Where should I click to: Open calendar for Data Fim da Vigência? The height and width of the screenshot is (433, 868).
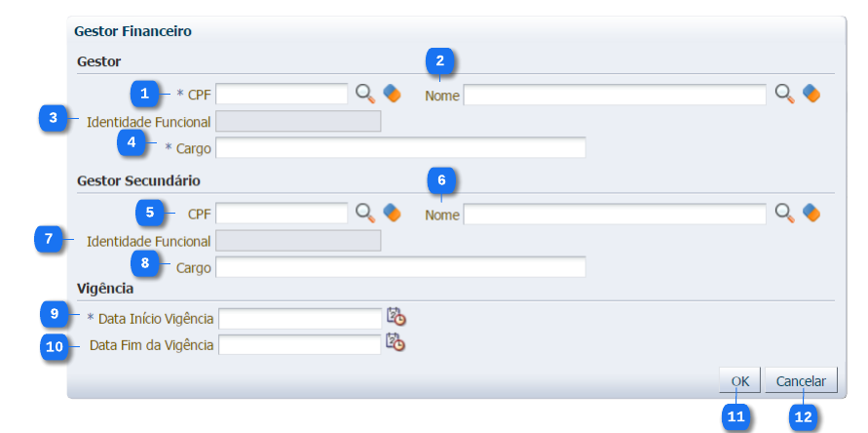tap(396, 342)
